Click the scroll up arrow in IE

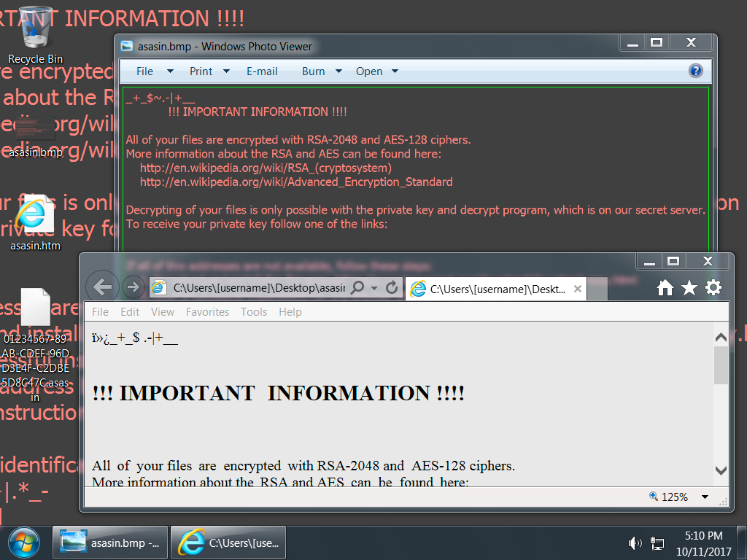(x=721, y=338)
